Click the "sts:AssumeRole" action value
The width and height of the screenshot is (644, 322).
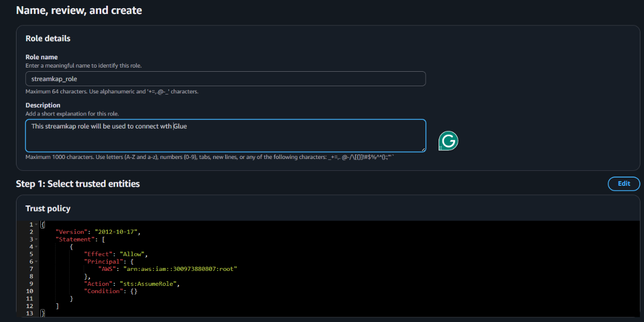[149, 284]
